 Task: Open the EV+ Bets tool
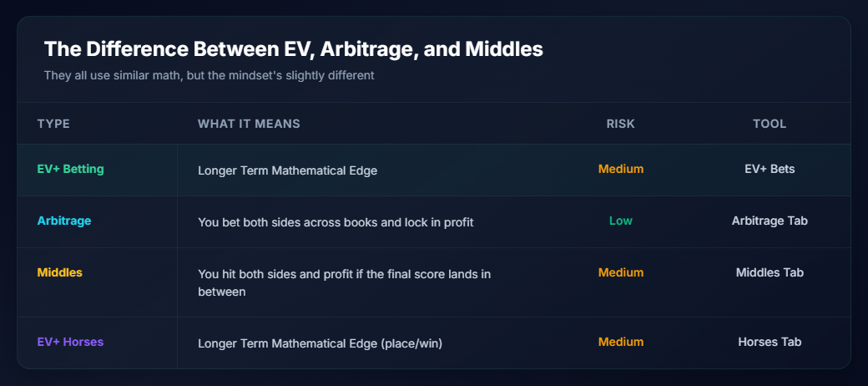coord(770,169)
